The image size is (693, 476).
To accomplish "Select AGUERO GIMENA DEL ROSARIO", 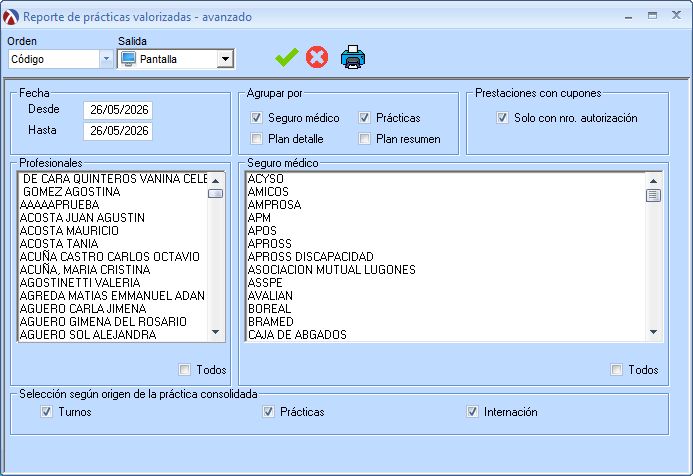I will pyautogui.click(x=113, y=322).
